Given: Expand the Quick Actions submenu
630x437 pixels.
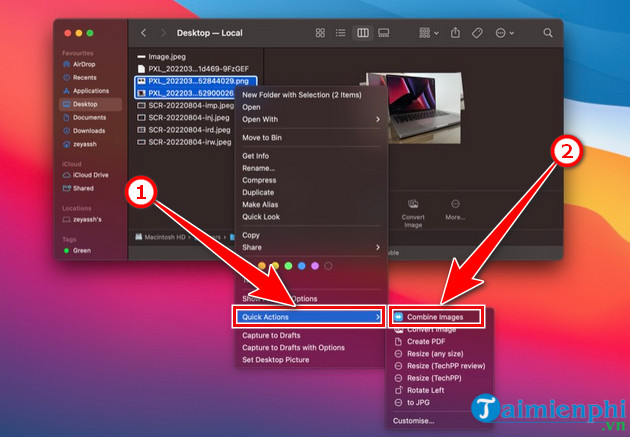Looking at the screenshot, I should pos(309,317).
